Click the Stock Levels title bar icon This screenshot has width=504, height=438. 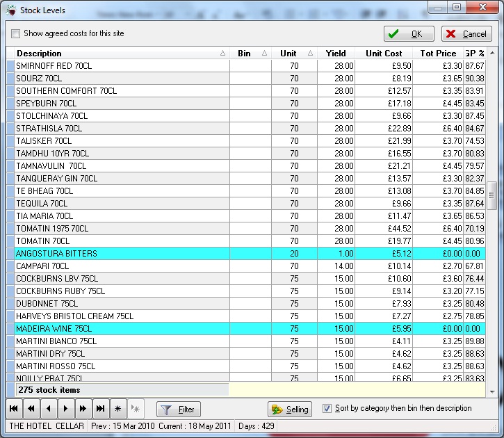(10, 10)
